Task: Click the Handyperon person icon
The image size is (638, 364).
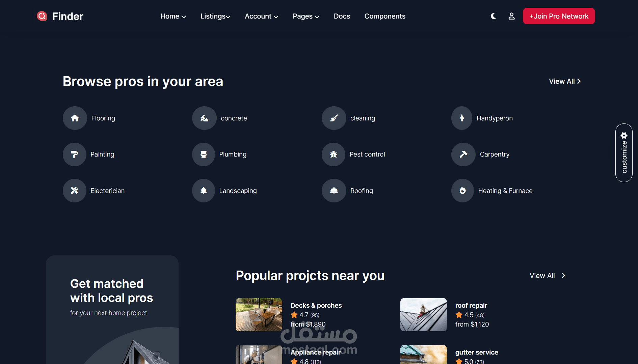Action: 462,118
